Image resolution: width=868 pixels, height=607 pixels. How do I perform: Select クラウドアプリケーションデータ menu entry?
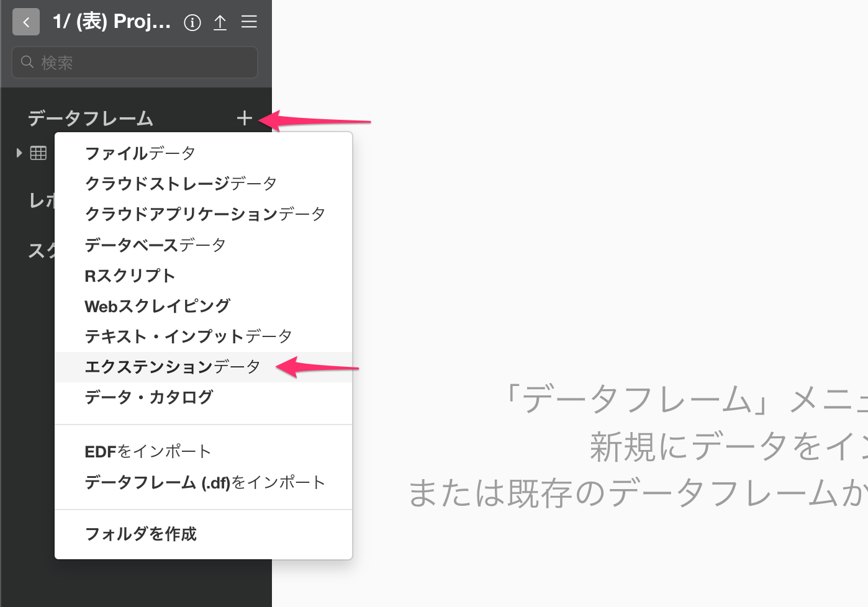click(x=203, y=214)
